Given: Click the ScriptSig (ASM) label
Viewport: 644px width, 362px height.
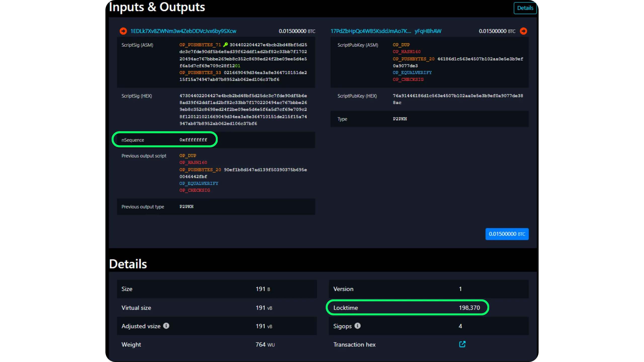Looking at the screenshot, I should click(x=137, y=45).
